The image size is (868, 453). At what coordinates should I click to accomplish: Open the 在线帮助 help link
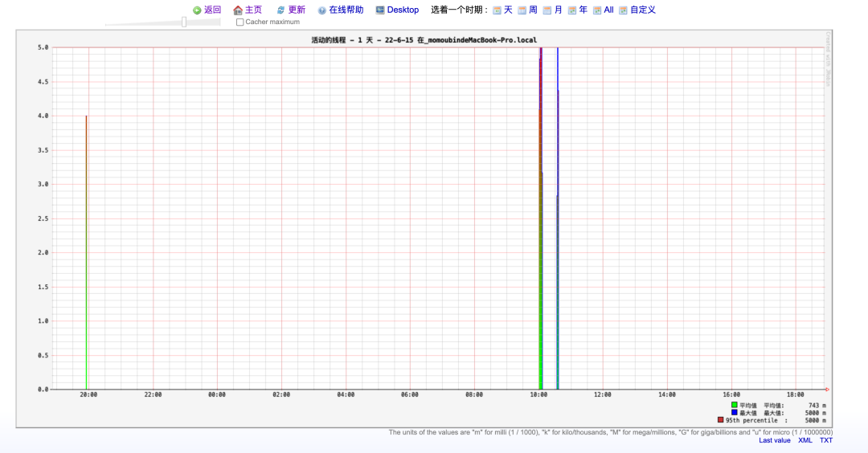coord(346,10)
